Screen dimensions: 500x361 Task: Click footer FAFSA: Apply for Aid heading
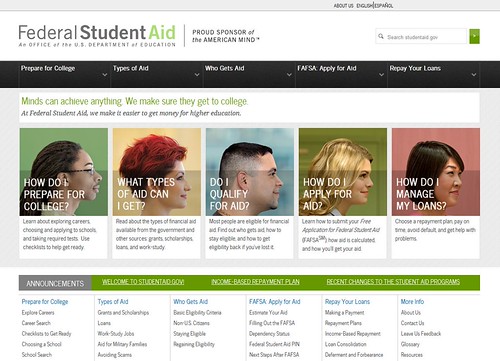coord(275,302)
